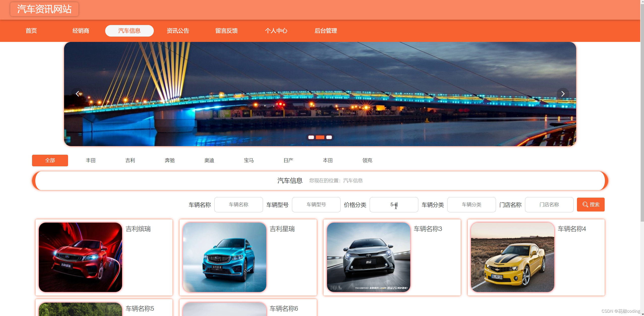The width and height of the screenshot is (644, 316).
Task: Select the 领克 brand category
Action: pos(367,160)
